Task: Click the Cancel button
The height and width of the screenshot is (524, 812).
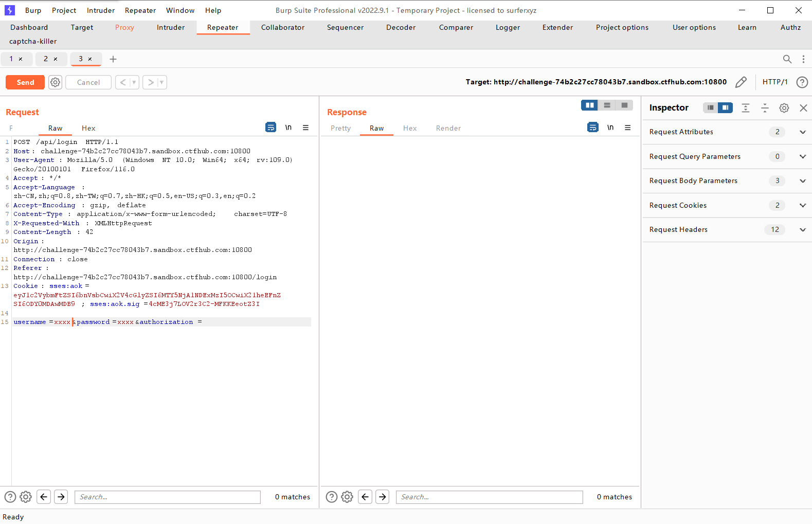Action: tap(88, 82)
